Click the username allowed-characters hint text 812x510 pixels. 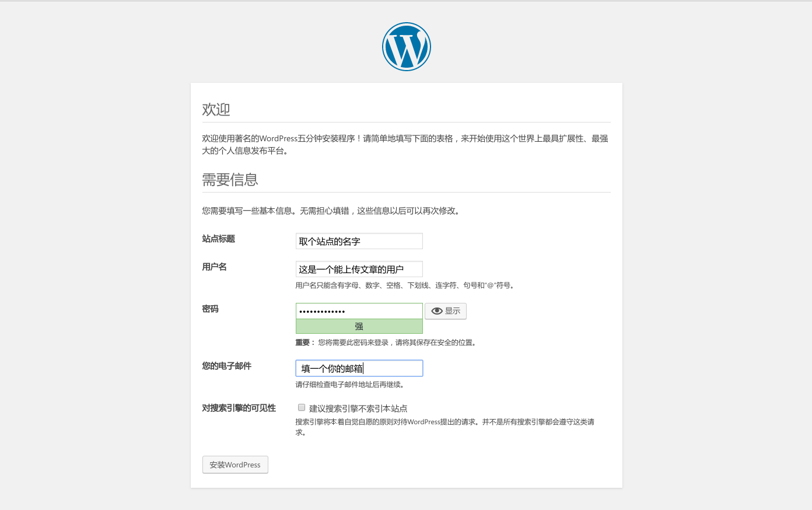pos(406,285)
